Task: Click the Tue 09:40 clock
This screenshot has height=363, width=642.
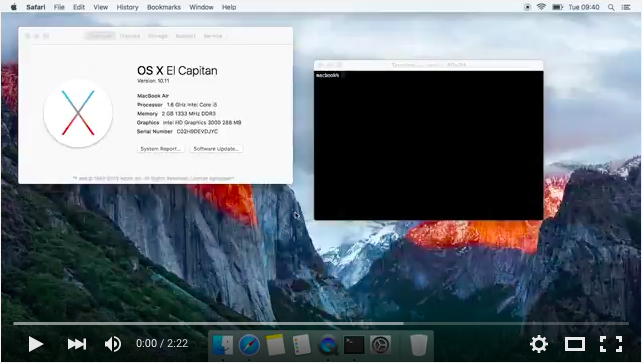Action: tap(584, 7)
